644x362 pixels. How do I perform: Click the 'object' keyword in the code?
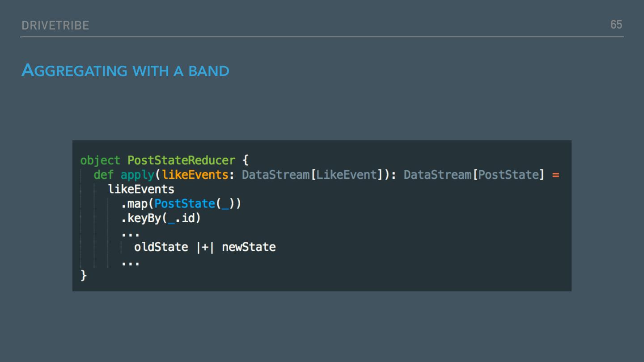click(100, 160)
